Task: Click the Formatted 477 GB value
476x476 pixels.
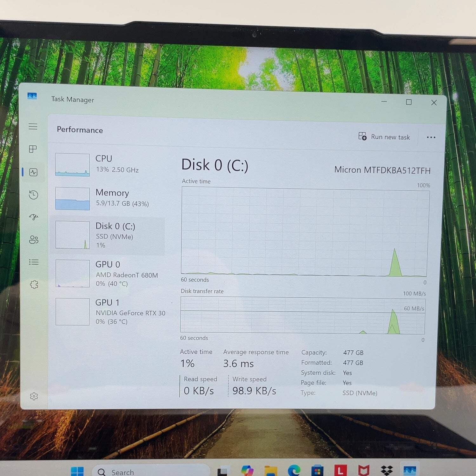Action: click(353, 363)
